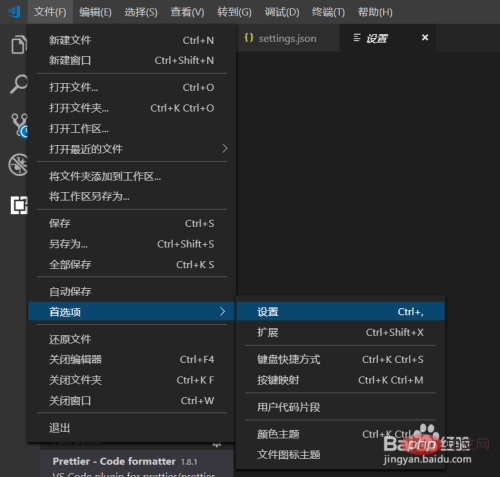500x477 pixels.
Task: Click the braces icon on the settings.json tab
Action: coord(249,37)
